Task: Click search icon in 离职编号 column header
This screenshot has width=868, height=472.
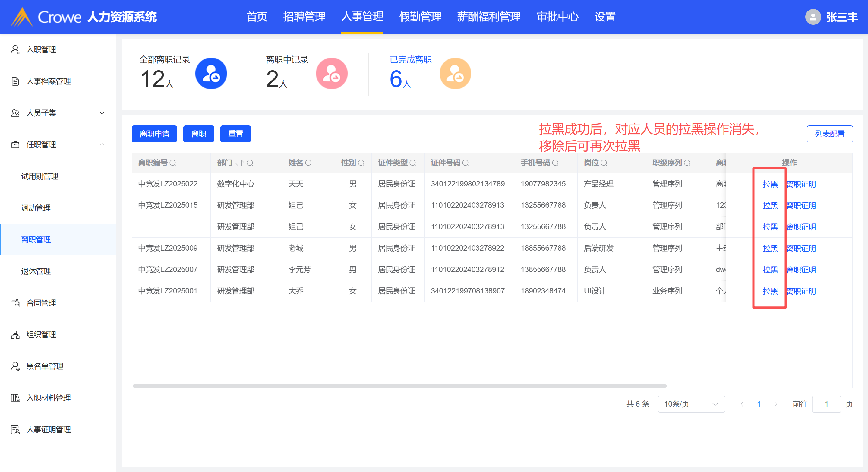Action: [x=173, y=163]
